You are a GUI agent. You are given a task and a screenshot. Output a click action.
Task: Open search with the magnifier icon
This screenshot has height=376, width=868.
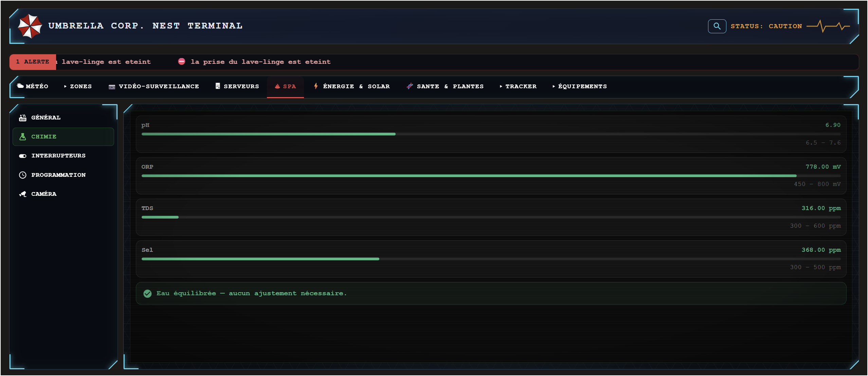[717, 26]
